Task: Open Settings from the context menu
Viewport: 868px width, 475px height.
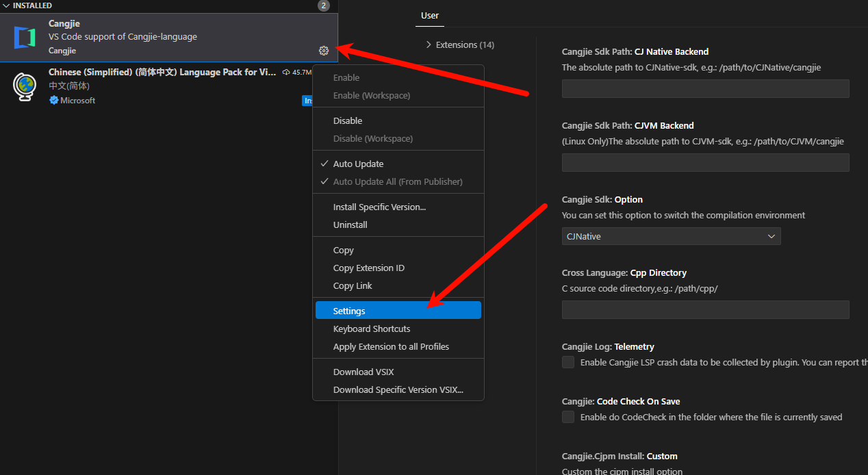Action: point(398,311)
